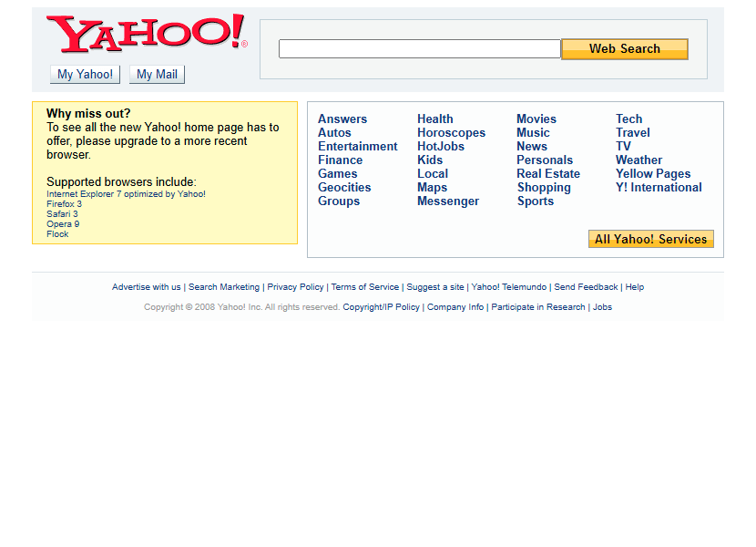Open the Shopping link
The width and height of the screenshot is (756, 547).
tap(544, 187)
